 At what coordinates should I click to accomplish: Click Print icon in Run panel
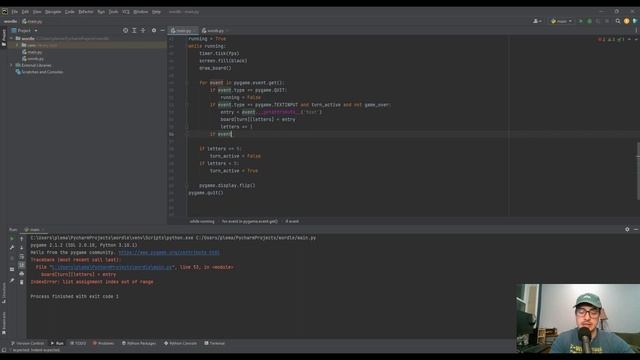[22, 273]
